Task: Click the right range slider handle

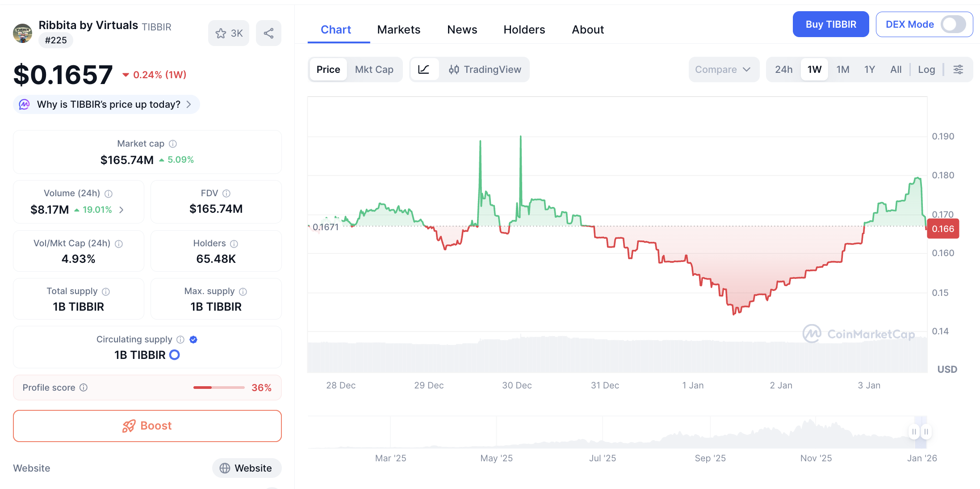Action: tap(926, 432)
